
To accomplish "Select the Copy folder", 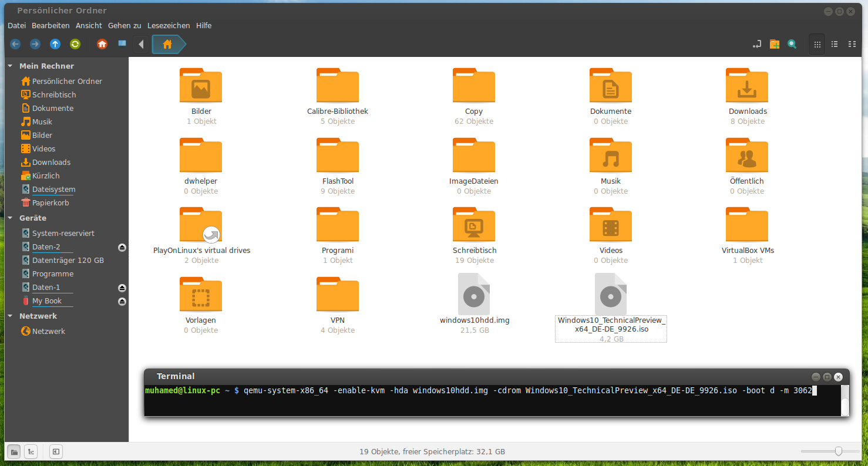I will pyautogui.click(x=474, y=86).
